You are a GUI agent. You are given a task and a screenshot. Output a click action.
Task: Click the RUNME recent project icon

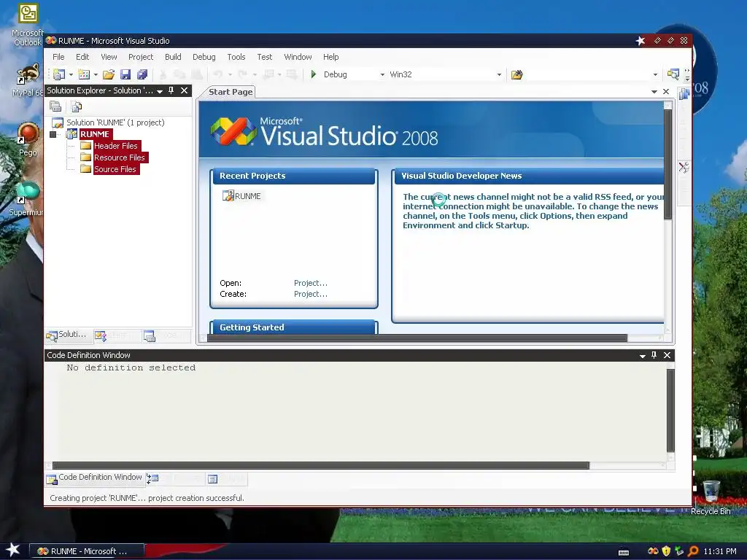pos(228,195)
